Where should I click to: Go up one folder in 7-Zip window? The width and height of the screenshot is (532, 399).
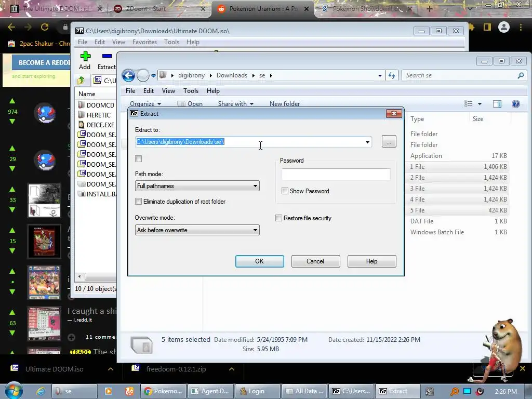tap(81, 81)
